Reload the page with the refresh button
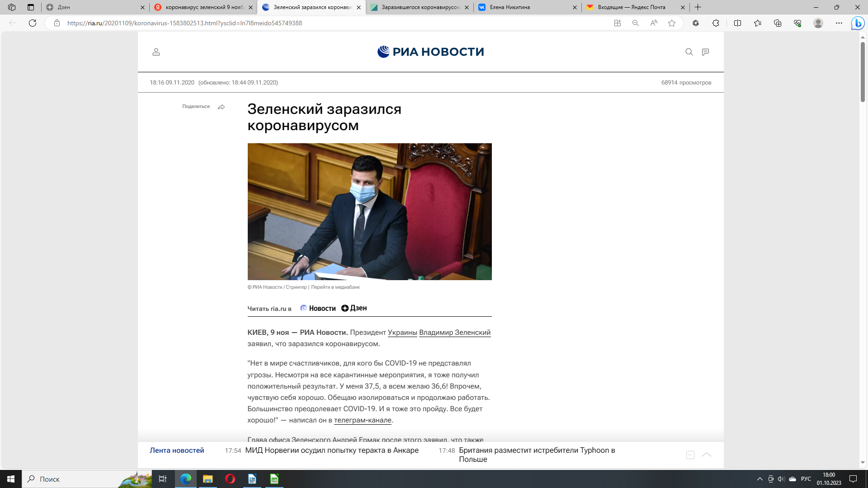The width and height of the screenshot is (868, 488). [33, 23]
